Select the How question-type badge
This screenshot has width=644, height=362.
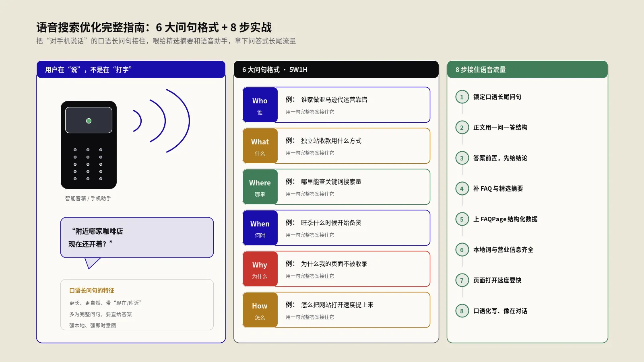coord(260,310)
